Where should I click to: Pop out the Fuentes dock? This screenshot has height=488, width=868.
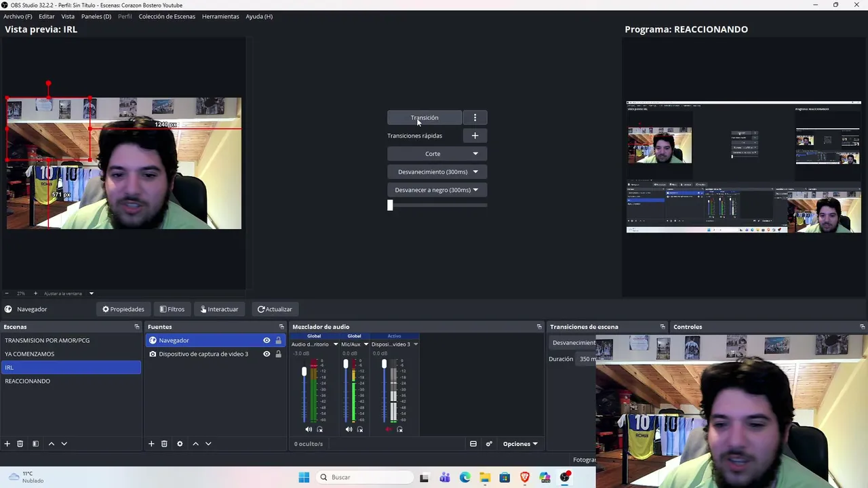tap(281, 327)
